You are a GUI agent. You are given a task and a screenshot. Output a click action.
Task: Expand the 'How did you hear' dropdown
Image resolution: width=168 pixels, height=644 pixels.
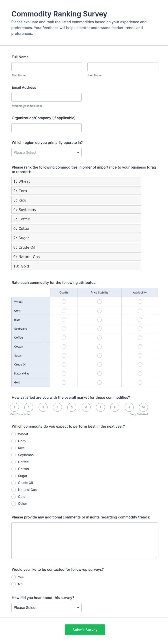tap(46, 607)
